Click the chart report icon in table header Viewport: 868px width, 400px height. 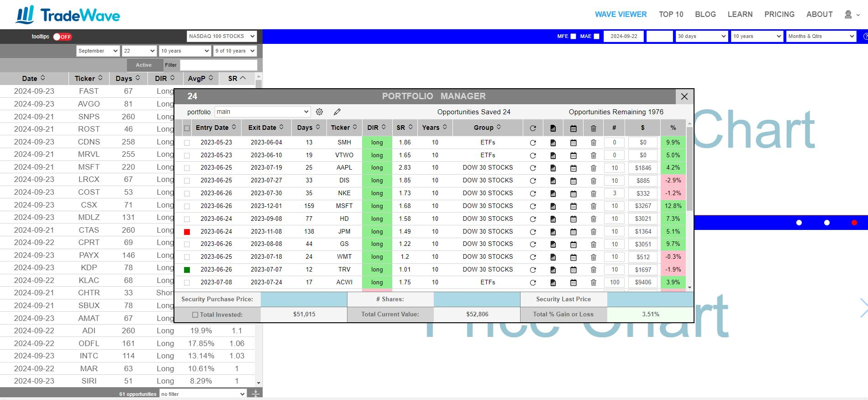553,128
